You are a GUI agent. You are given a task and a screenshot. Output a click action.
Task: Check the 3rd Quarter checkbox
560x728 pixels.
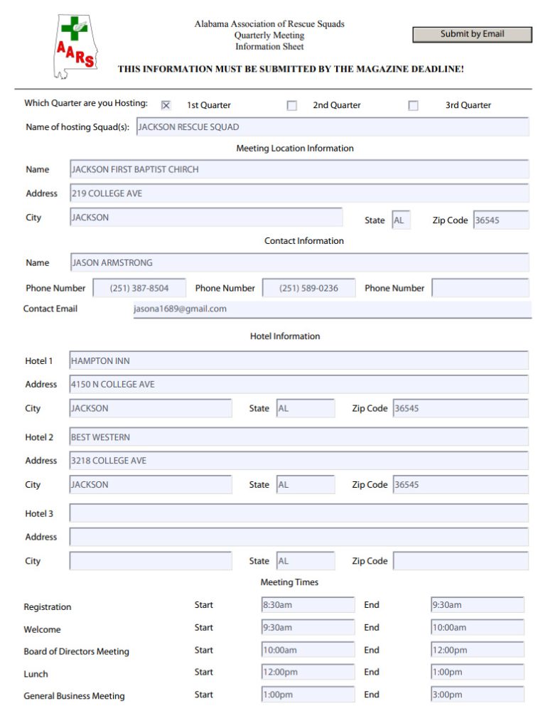(x=413, y=105)
